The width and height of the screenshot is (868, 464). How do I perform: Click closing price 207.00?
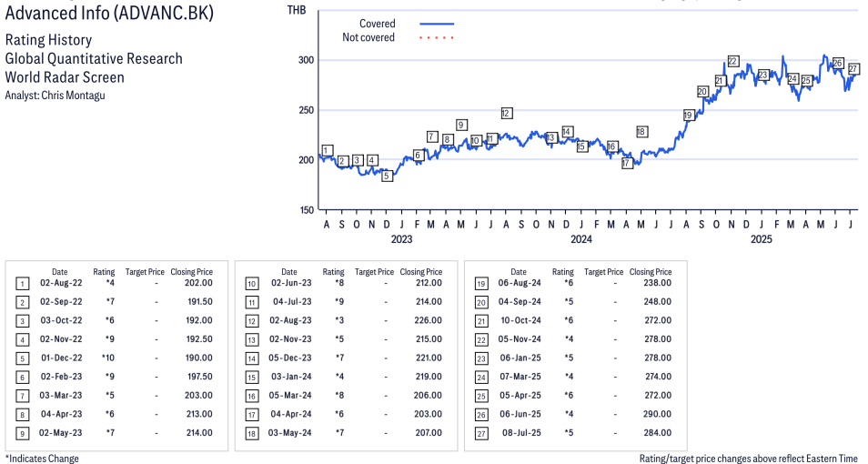(429, 432)
